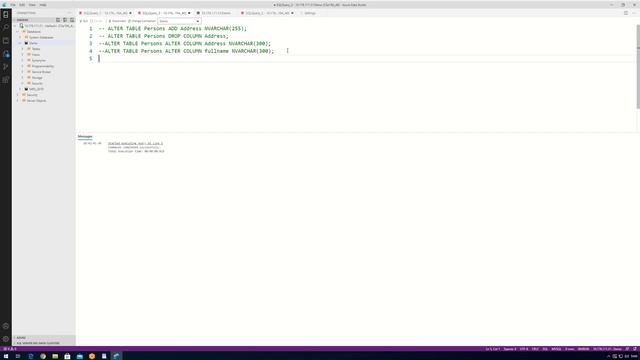Open the editor More Actions ellipsis

(x=634, y=13)
